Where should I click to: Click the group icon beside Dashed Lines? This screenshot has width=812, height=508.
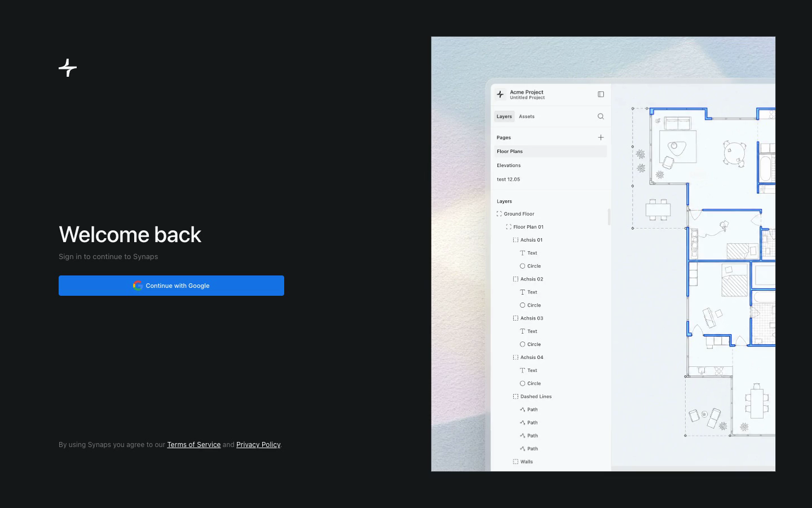515,396
